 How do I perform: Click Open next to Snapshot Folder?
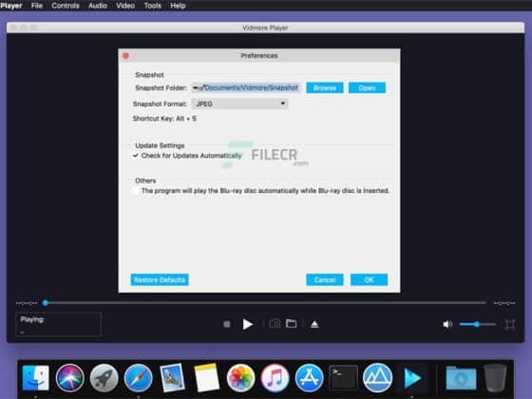pos(367,87)
